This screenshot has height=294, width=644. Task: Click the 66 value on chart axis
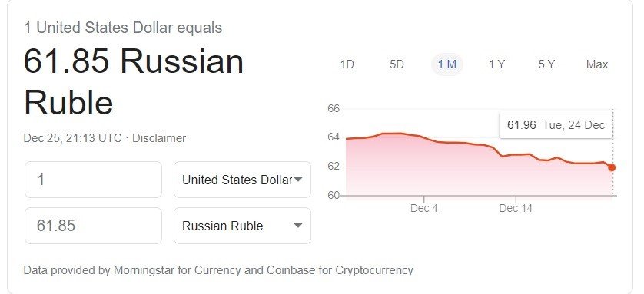point(334,109)
